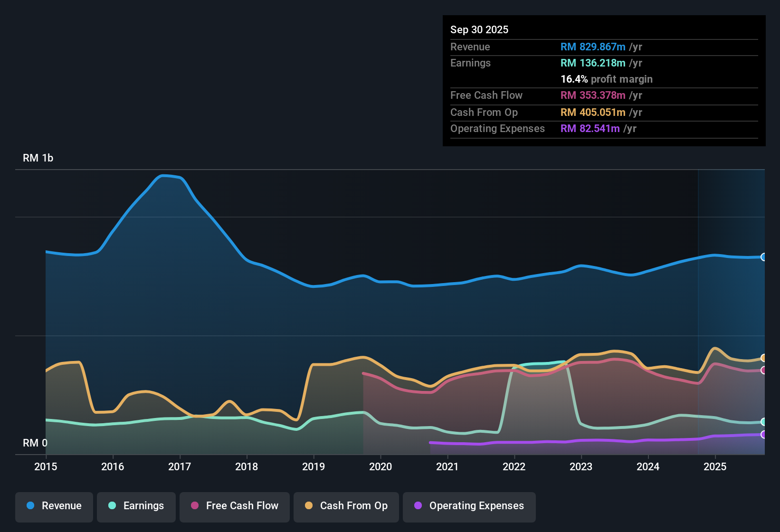The width and height of the screenshot is (780, 532).
Task: Click the teal Earnings dot icon in the legend
Action: point(112,506)
